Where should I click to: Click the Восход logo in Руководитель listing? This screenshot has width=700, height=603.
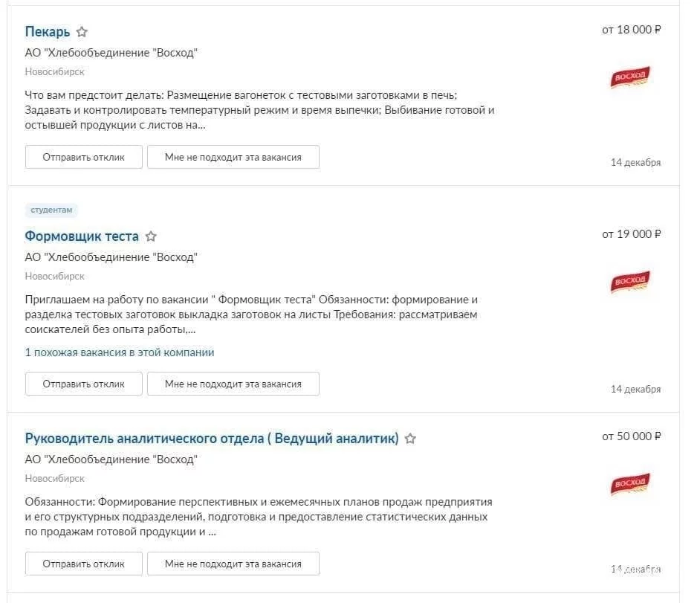[x=630, y=484]
